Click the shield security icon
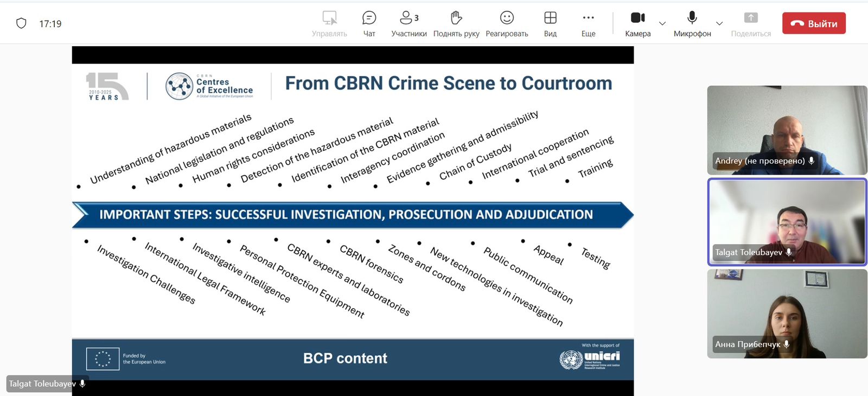The image size is (868, 396). click(21, 23)
